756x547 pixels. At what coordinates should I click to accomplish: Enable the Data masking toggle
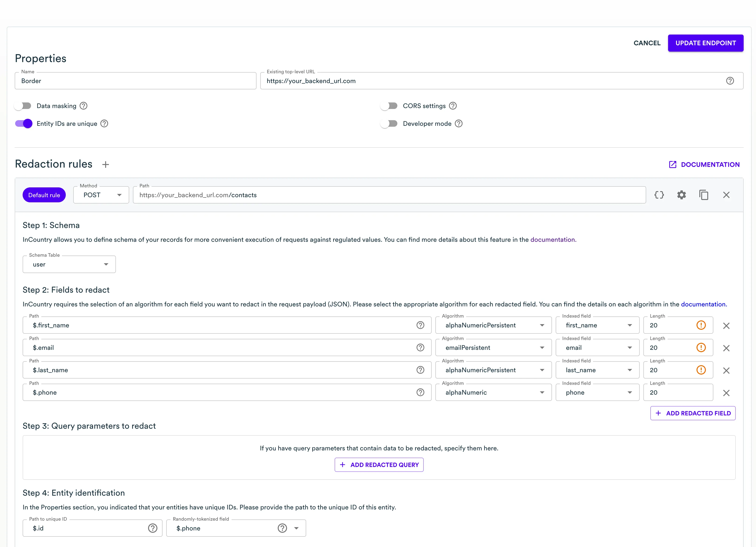[x=23, y=106]
